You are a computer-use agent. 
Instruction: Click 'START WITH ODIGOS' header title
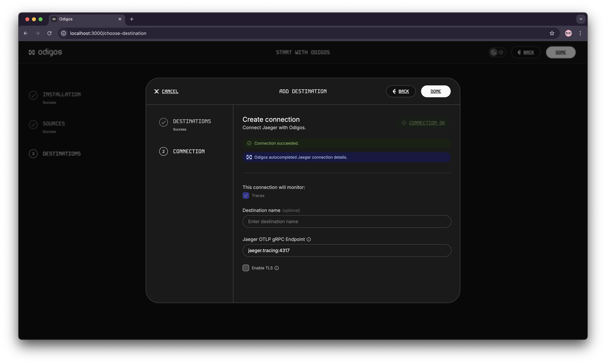click(x=303, y=52)
